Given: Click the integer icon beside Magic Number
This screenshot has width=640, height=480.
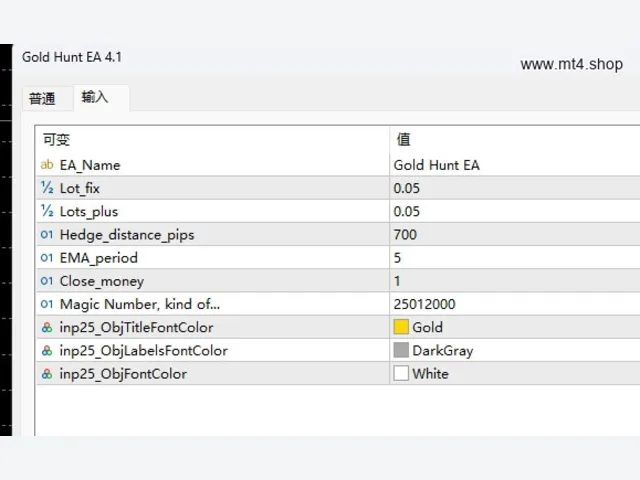Looking at the screenshot, I should coord(47,304).
